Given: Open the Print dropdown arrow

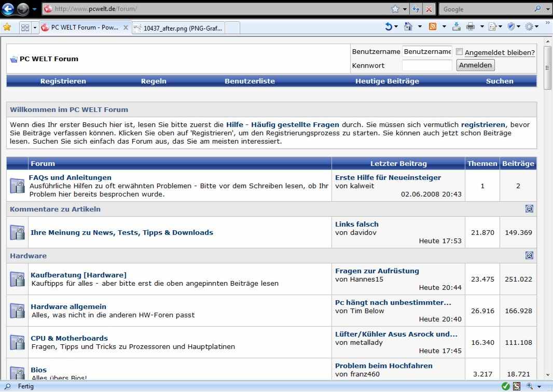Looking at the screenshot, I should [x=482, y=26].
